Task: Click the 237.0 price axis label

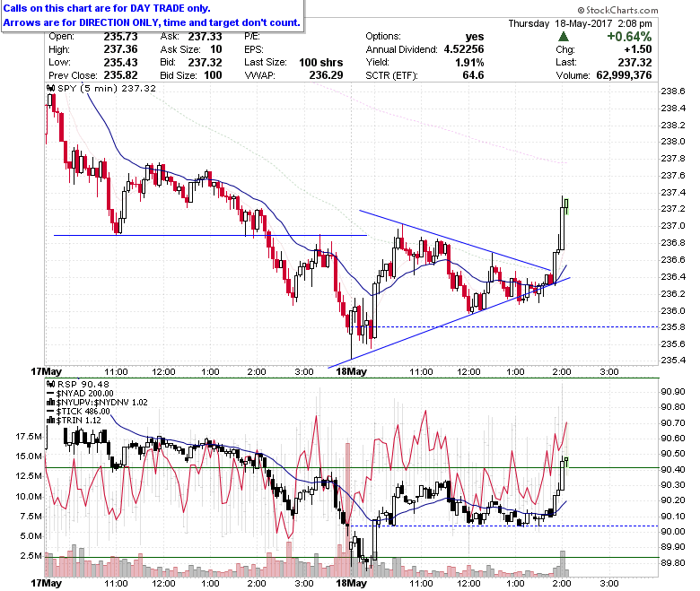Action: click(673, 226)
